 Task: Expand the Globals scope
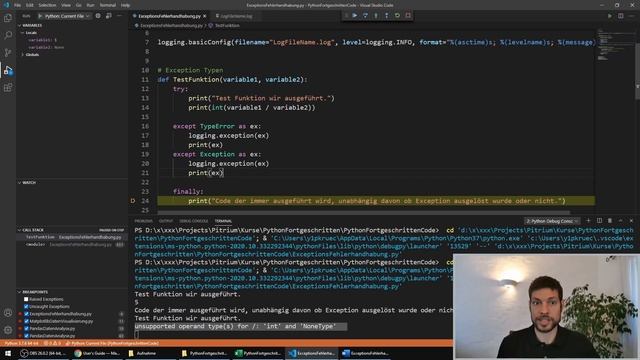click(x=30, y=55)
